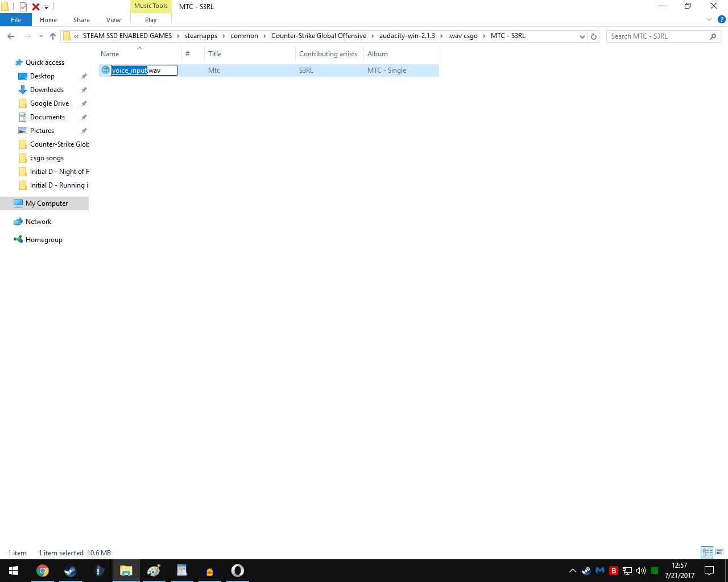The width and height of the screenshot is (728, 582).
Task: Click the voice_input.wav rename text field
Action: pyautogui.click(x=144, y=70)
